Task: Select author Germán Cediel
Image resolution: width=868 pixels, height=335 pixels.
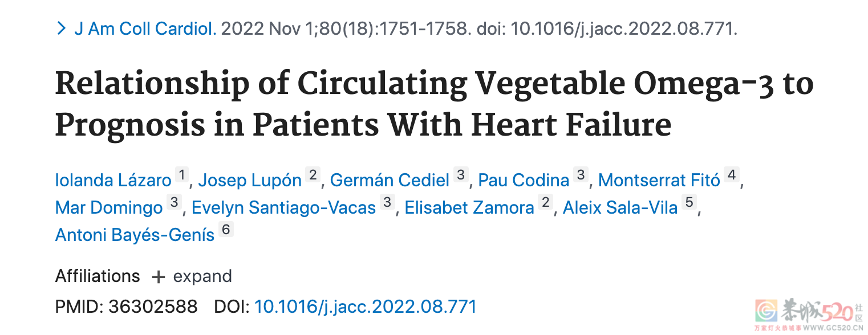Action: [390, 180]
